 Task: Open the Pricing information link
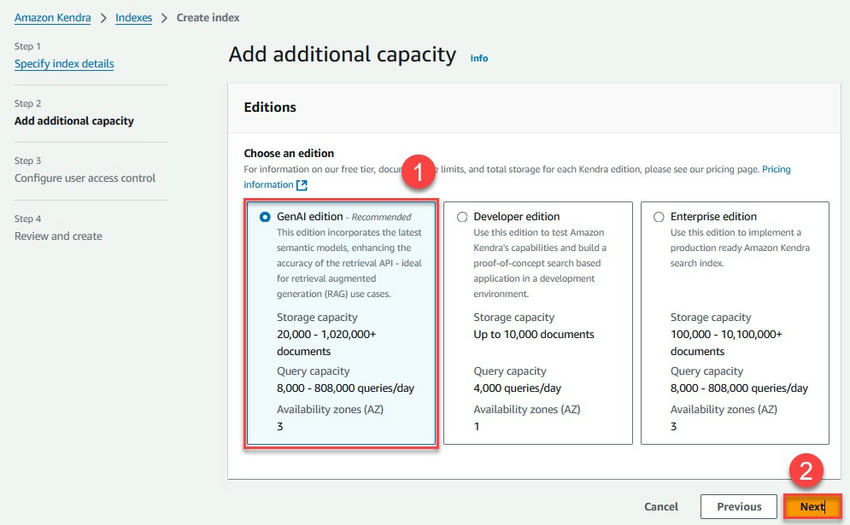coord(776,170)
